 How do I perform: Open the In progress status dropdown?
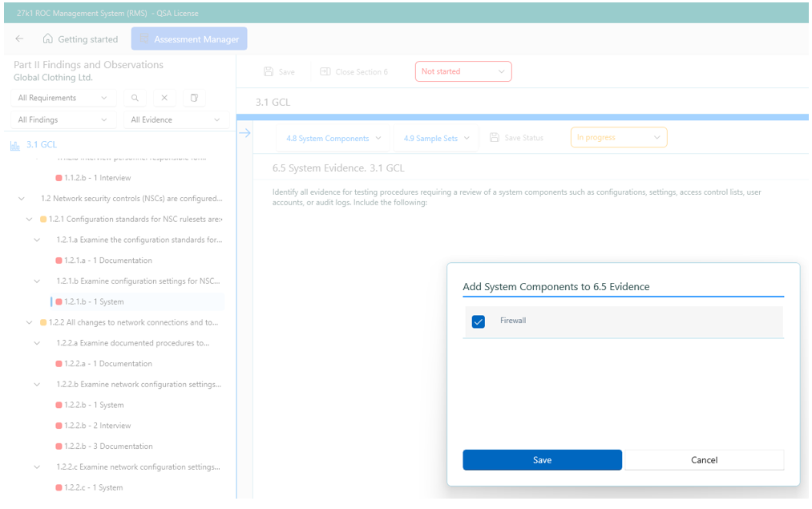click(618, 138)
